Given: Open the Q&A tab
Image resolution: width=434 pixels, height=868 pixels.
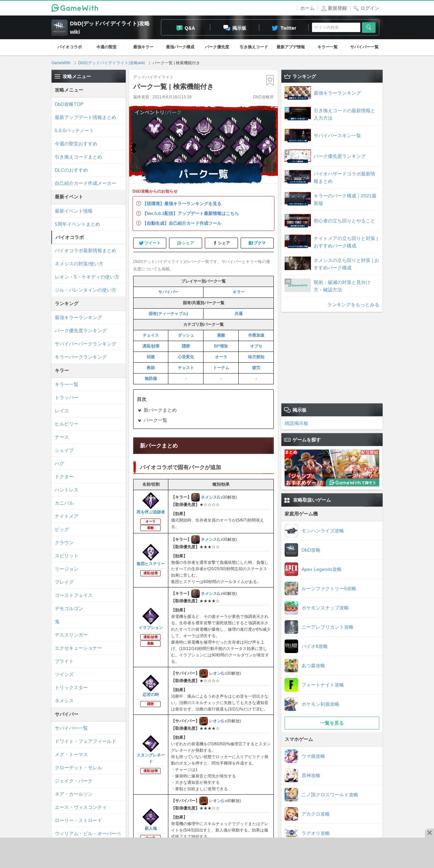Looking at the screenshot, I should (186, 28).
